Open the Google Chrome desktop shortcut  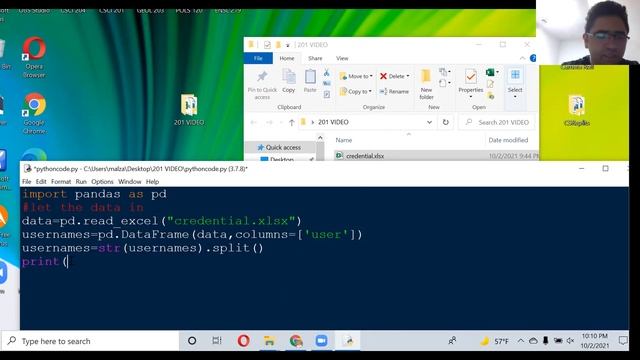point(34,113)
